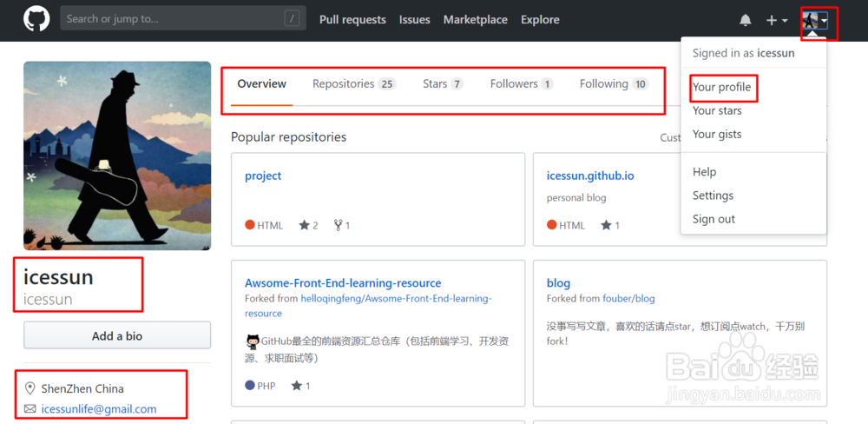Open the Awsome-Front-End-learning-resource repository link

click(343, 282)
